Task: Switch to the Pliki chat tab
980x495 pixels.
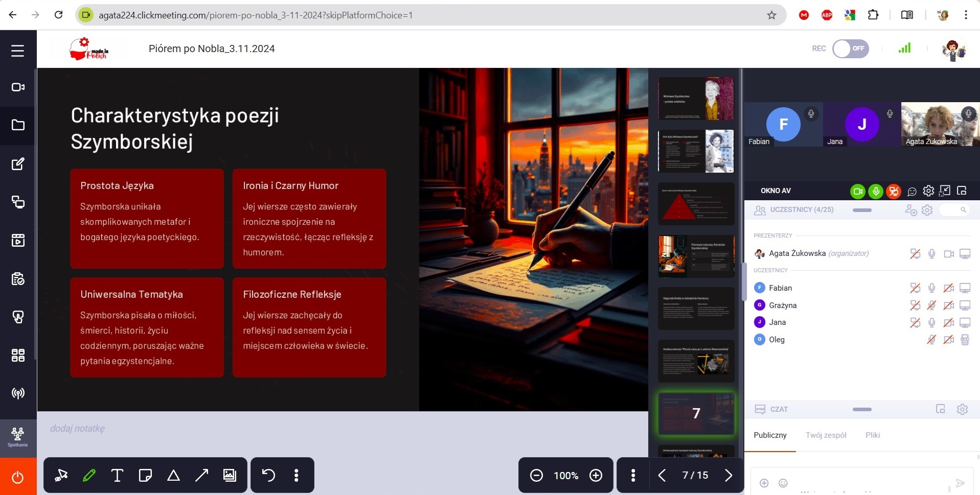Action: [x=873, y=435]
